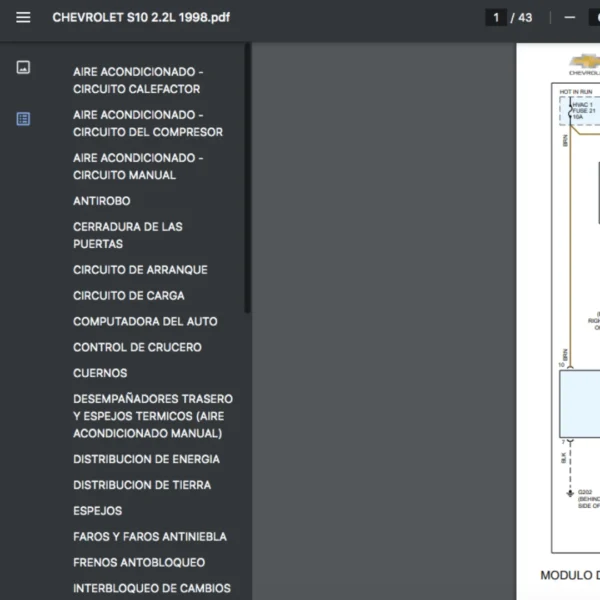Open the Circuito de Arranque bookmark
This screenshot has width=600, height=600.
(x=140, y=270)
